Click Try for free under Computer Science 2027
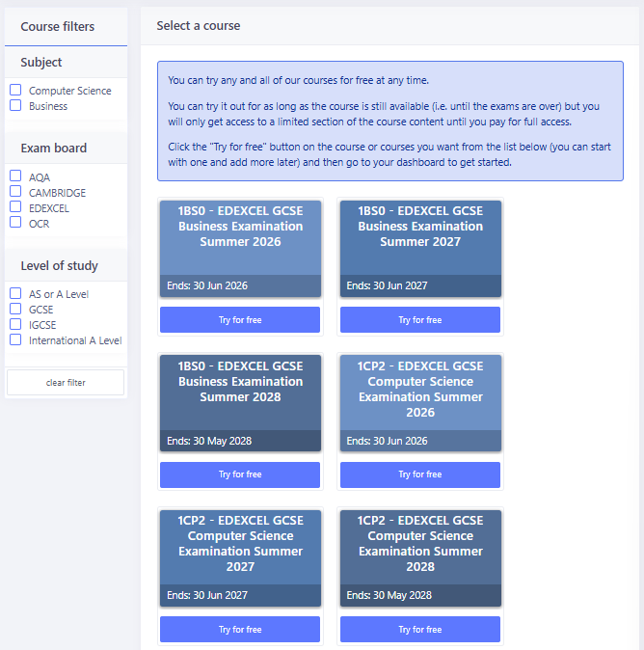Viewport: 644px width, 650px height. [240, 630]
